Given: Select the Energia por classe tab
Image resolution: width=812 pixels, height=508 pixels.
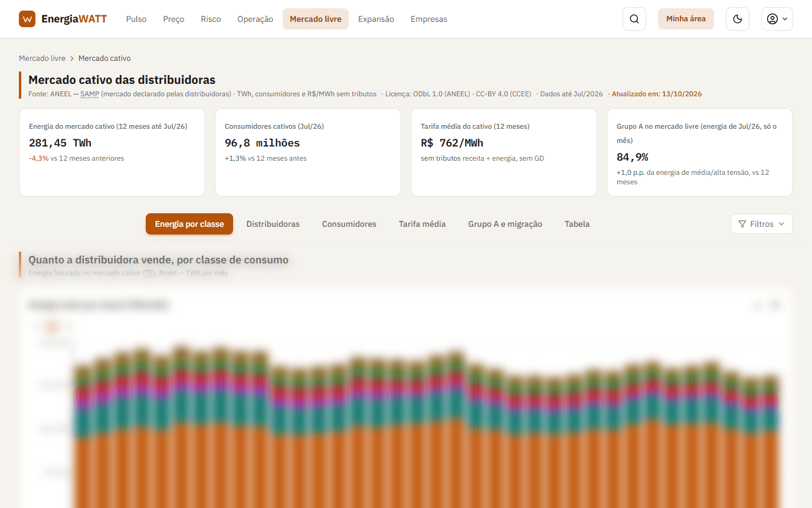Looking at the screenshot, I should 189,224.
